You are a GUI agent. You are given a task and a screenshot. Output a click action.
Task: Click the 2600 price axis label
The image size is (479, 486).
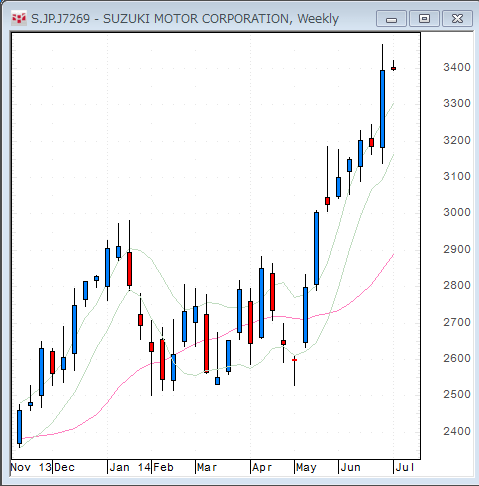[457, 358]
